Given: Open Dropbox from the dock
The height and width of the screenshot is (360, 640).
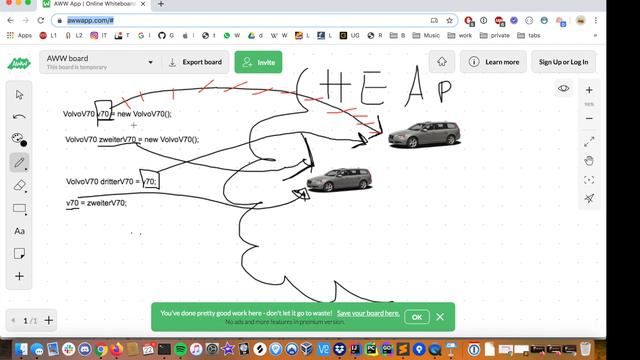Looking at the screenshot, I should point(339,349).
